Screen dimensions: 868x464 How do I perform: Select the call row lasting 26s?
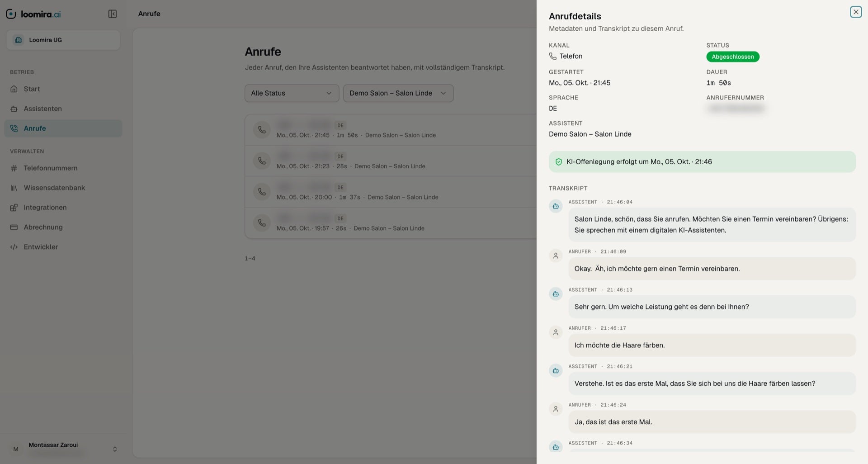(x=391, y=223)
